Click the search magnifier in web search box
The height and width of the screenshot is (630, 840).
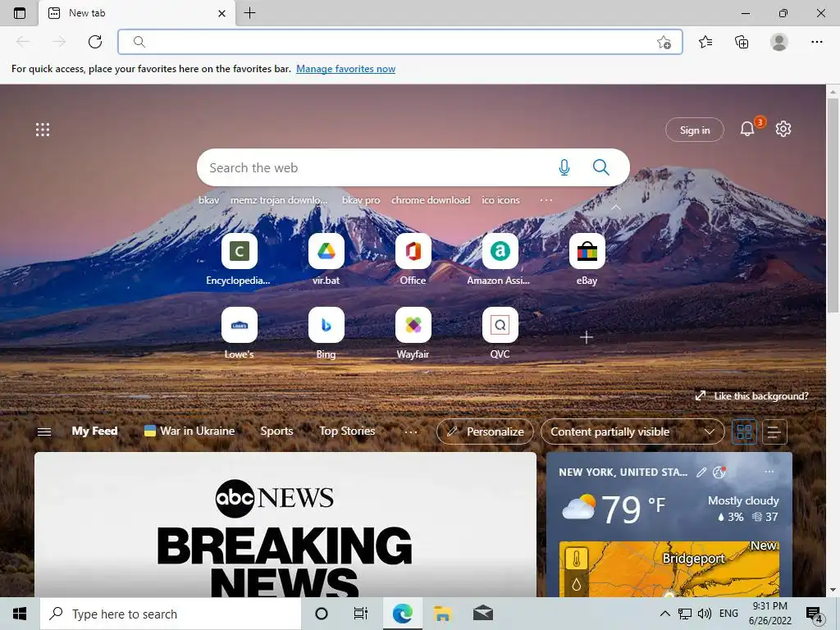click(x=600, y=167)
